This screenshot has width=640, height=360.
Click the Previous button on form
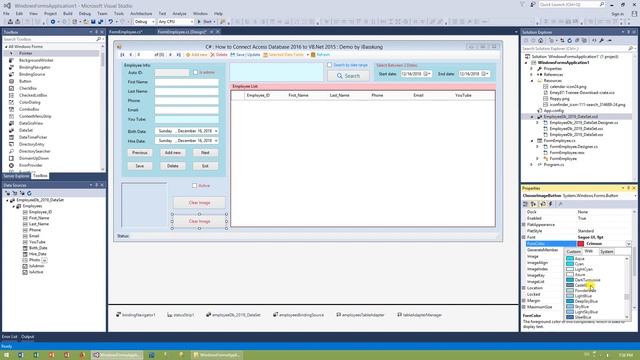point(140,153)
